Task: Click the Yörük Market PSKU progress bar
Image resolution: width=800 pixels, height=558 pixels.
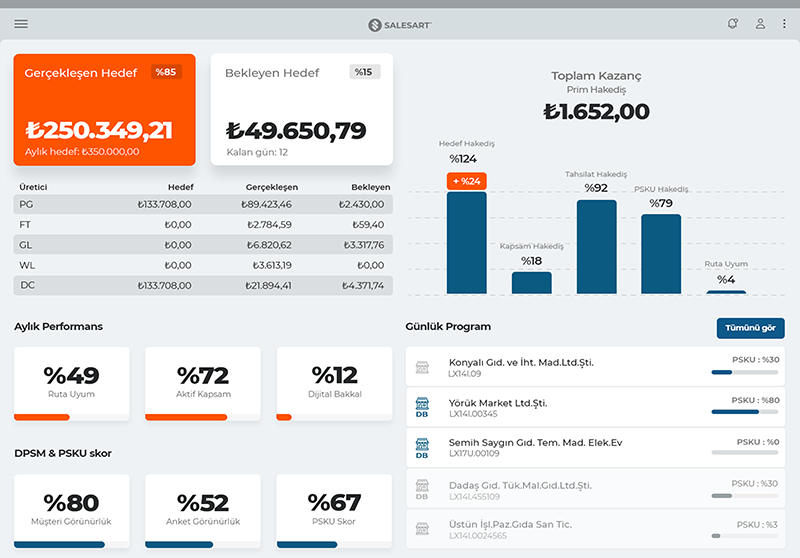Action: [744, 412]
